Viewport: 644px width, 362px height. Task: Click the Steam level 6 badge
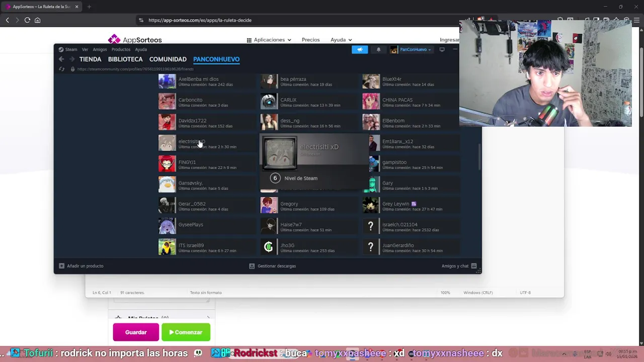click(275, 178)
